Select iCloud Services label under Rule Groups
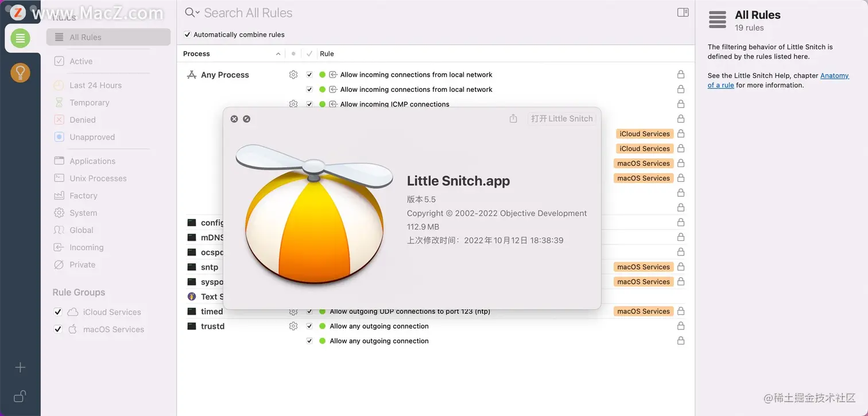 coord(112,312)
